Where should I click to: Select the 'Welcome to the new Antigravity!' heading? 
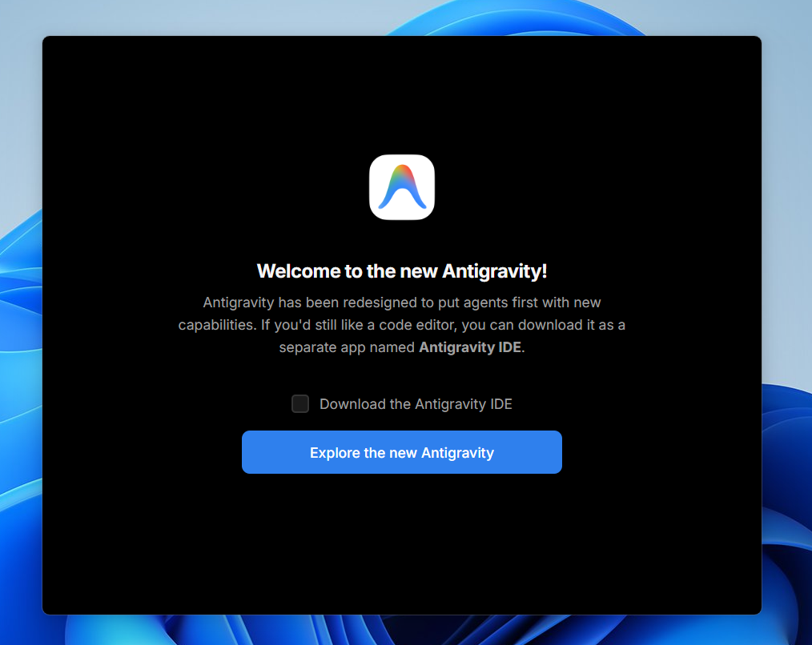click(x=402, y=271)
